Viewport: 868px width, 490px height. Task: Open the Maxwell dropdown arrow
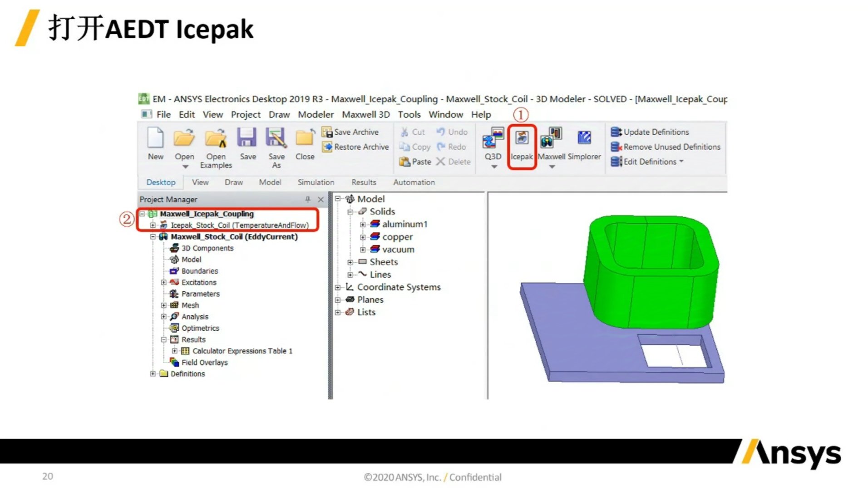[x=552, y=167]
